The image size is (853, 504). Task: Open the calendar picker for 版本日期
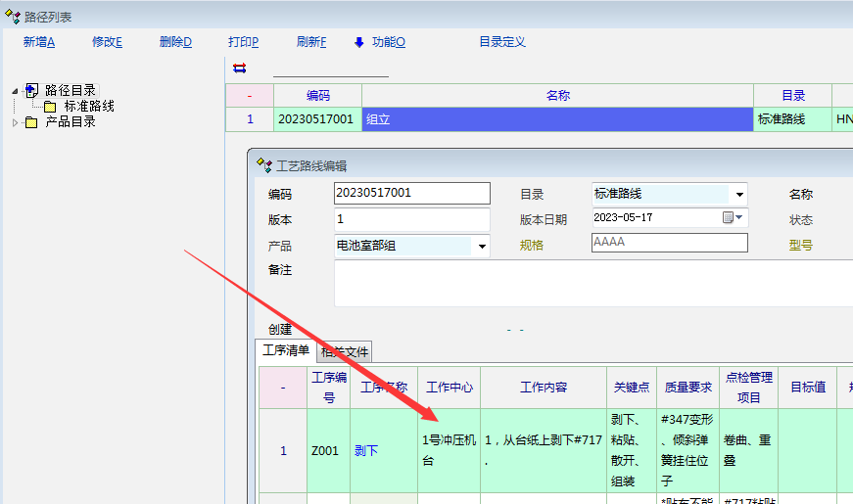pyautogui.click(x=730, y=217)
